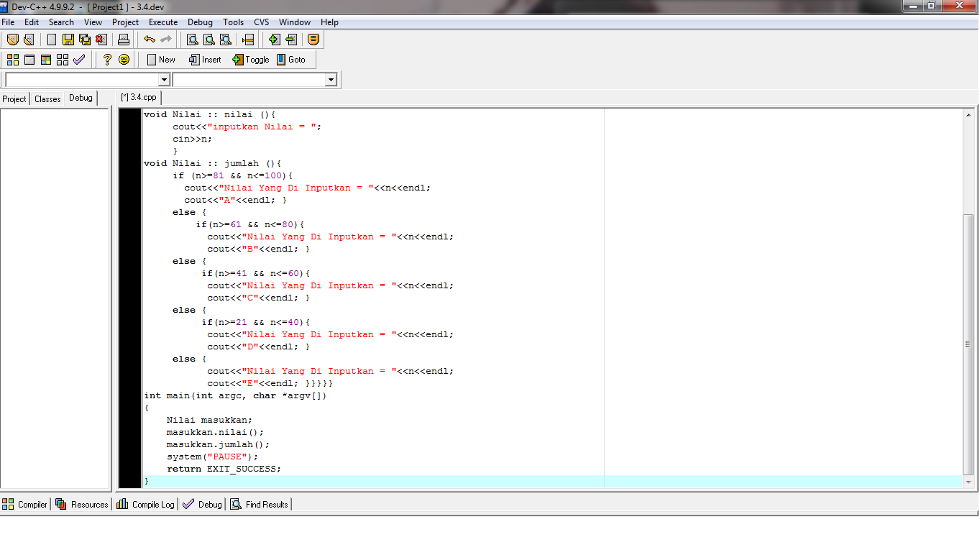Screen dimensions: 980x555
Task: Remove a file from project with the green minus icon
Action: click(290, 40)
